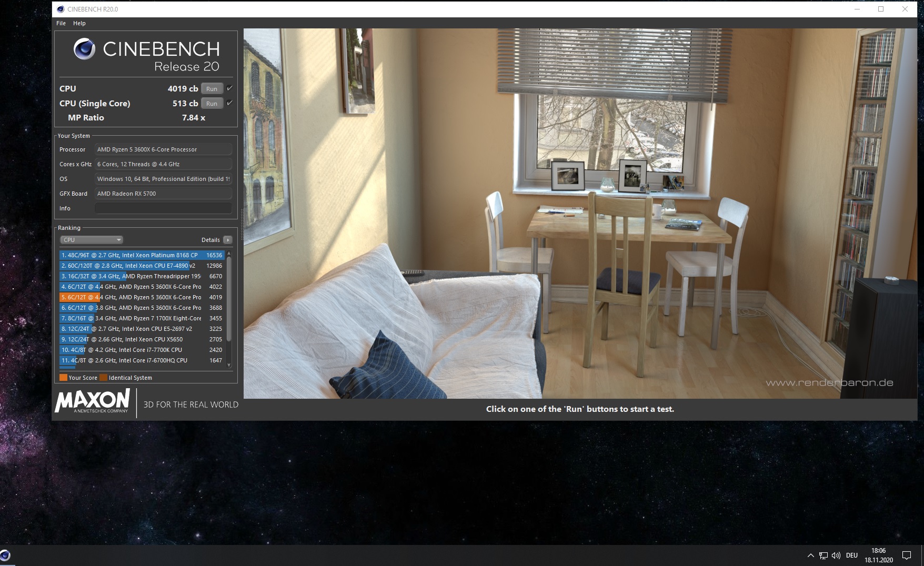
Task: Click the MAXON logo
Action: 93,401
